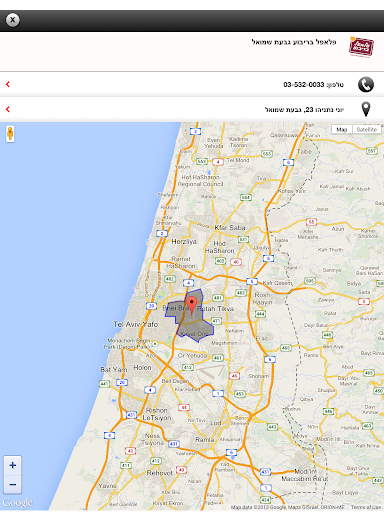Screen dimensions: 384x512
Task: Call the number 03-532-0033
Action: tap(304, 85)
